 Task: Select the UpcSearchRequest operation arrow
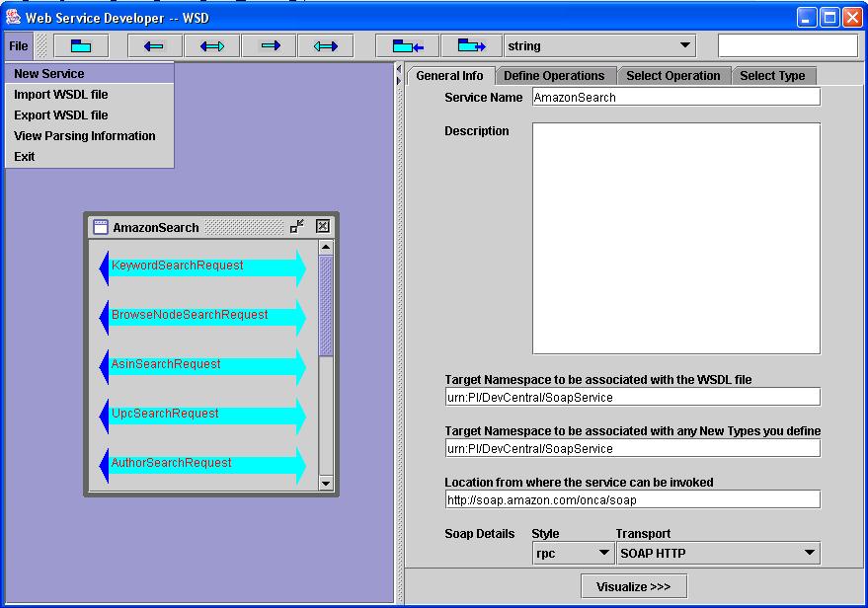(x=202, y=416)
